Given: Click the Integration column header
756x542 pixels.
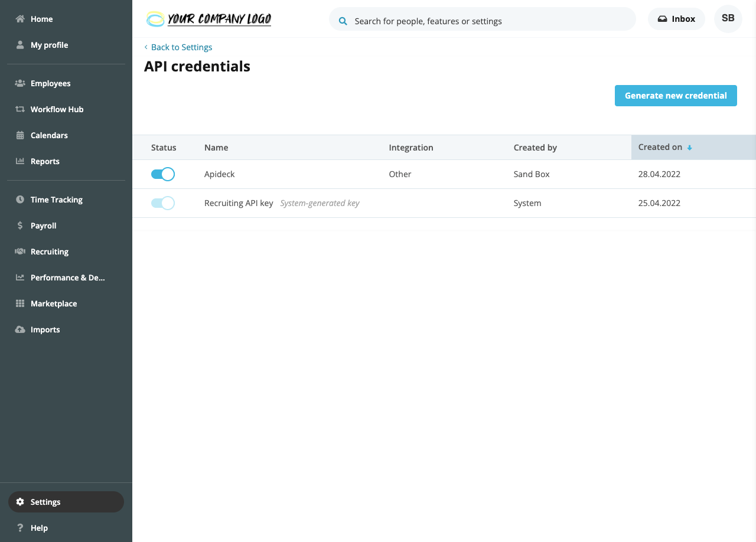Looking at the screenshot, I should pos(411,148).
